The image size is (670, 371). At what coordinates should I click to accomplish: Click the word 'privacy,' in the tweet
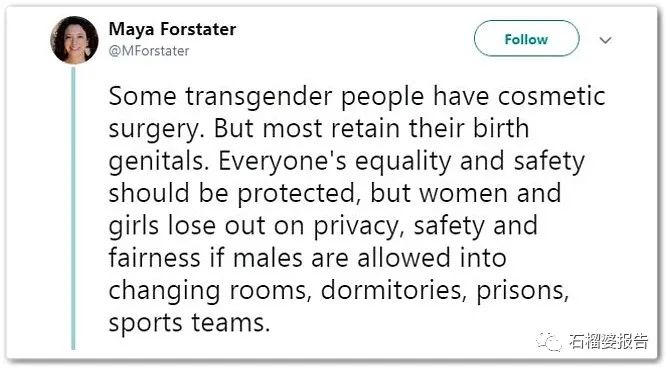click(359, 227)
